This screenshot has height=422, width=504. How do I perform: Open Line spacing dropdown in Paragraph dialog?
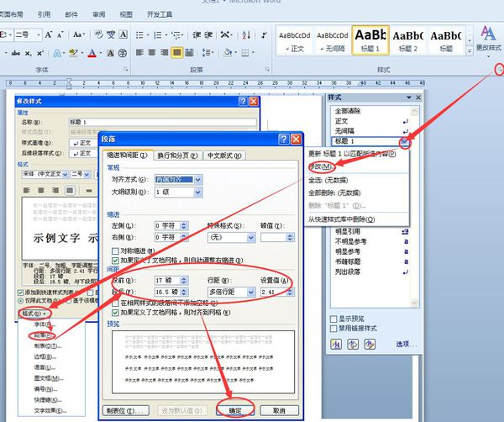[x=251, y=292]
